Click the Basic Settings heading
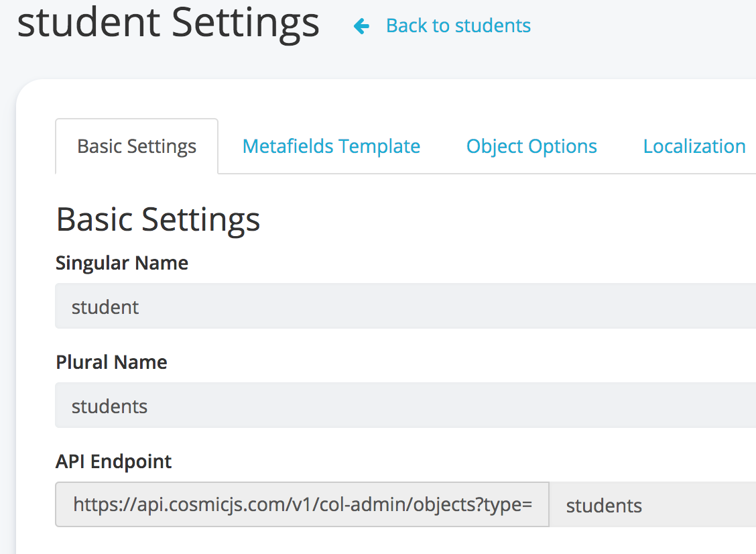756x554 pixels. (x=158, y=219)
